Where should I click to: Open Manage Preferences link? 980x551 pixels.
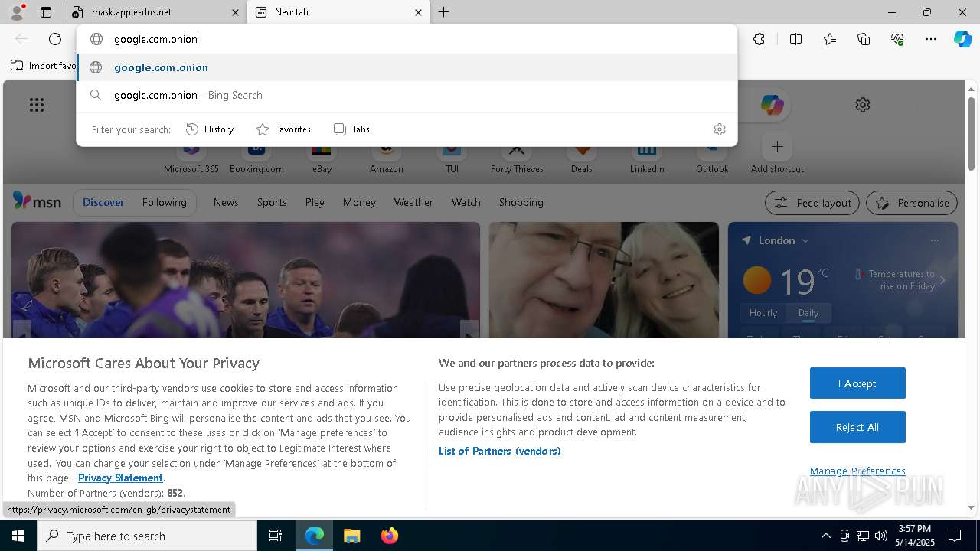(857, 471)
